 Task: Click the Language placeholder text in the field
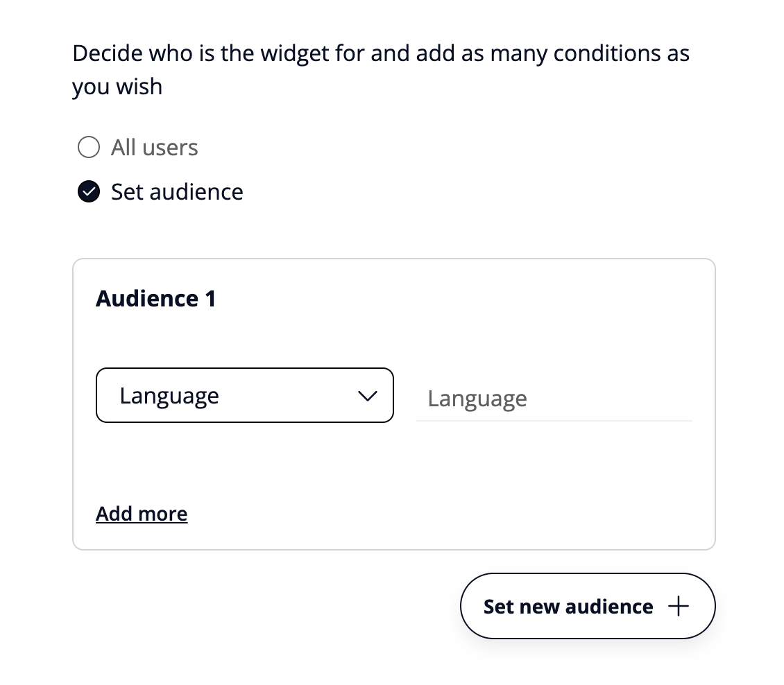tap(477, 399)
